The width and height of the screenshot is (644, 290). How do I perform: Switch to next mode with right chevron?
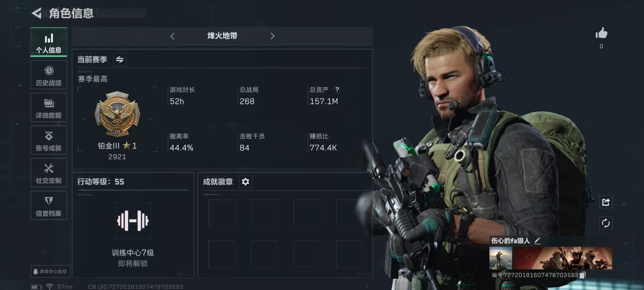tap(272, 36)
